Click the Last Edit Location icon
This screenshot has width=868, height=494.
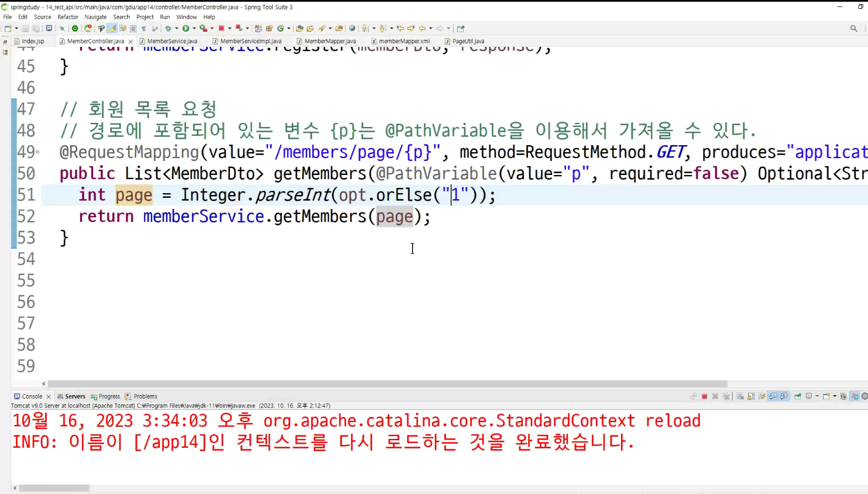click(400, 28)
